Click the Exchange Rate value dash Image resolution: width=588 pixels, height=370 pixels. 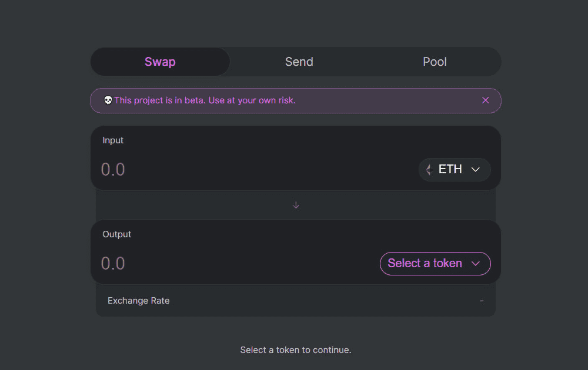tap(482, 300)
